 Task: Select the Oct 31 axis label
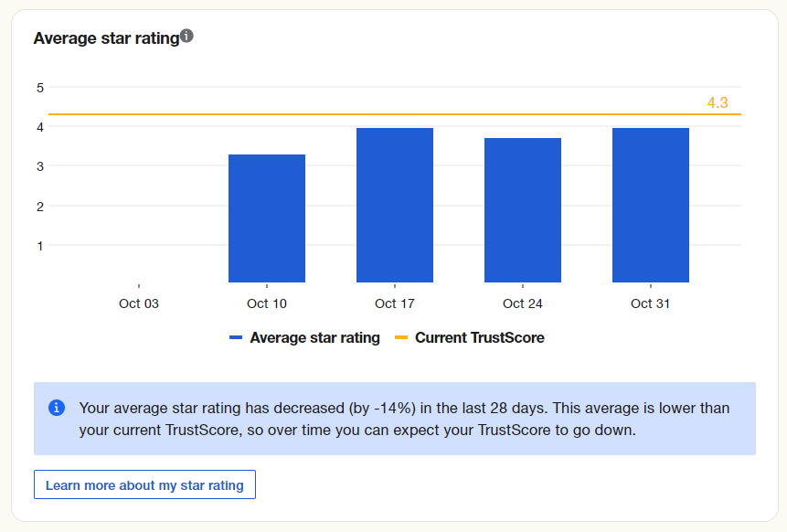650,303
